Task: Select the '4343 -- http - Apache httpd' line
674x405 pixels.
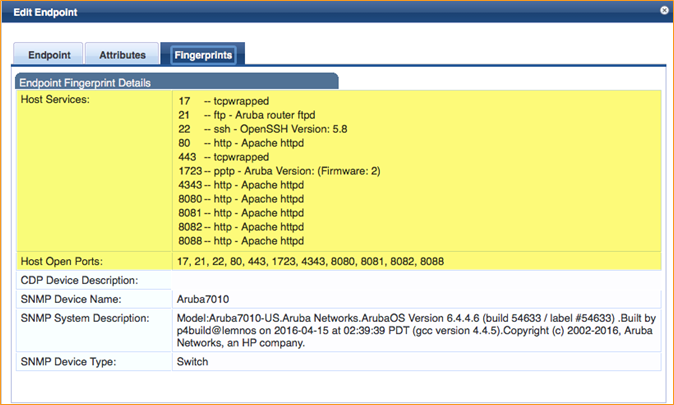Action: point(241,185)
